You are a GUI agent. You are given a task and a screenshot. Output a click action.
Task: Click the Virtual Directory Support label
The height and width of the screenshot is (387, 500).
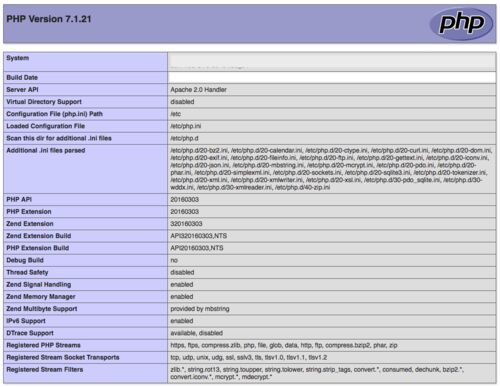pyautogui.click(x=44, y=102)
